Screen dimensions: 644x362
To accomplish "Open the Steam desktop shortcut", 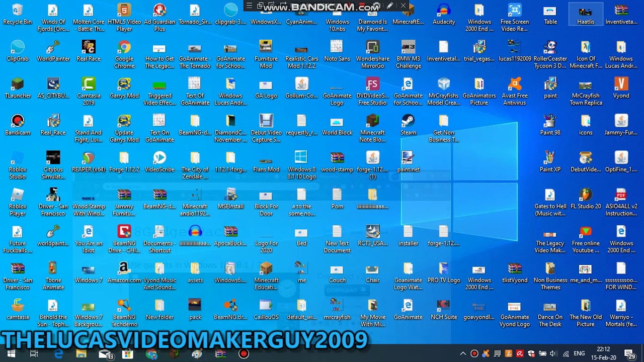I will tap(408, 125).
